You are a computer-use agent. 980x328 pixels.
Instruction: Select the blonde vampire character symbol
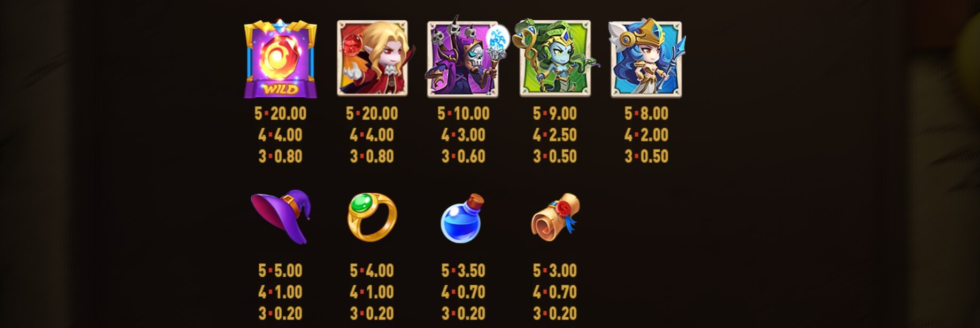coord(373,58)
